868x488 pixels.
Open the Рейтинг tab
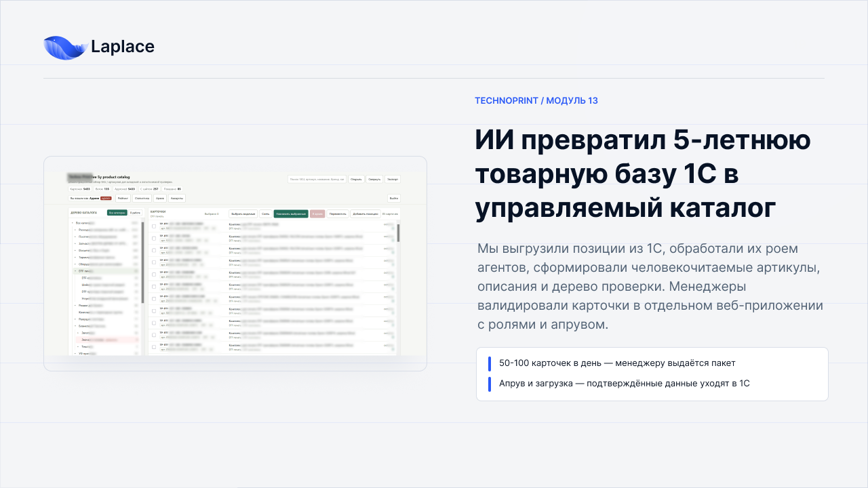(x=123, y=198)
